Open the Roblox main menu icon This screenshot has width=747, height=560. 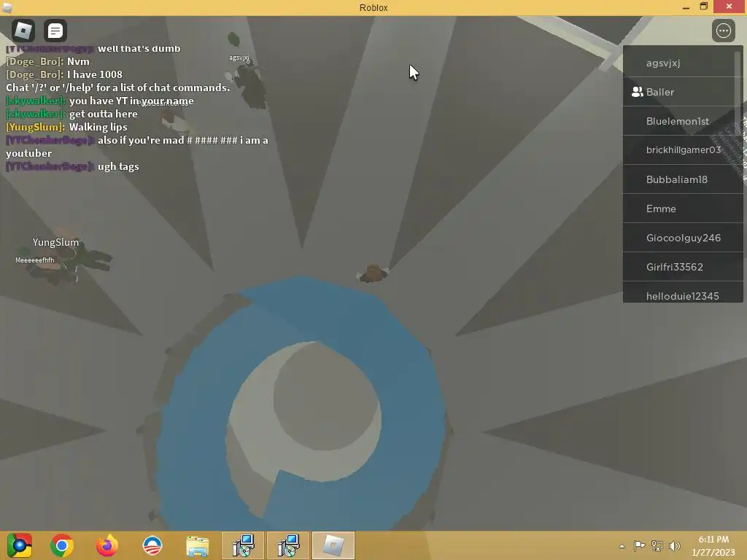point(23,31)
